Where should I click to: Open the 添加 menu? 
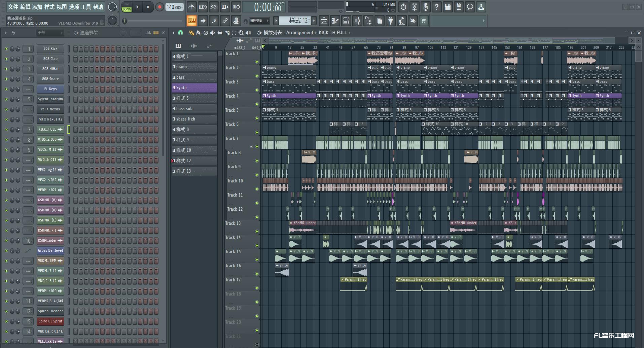click(37, 7)
